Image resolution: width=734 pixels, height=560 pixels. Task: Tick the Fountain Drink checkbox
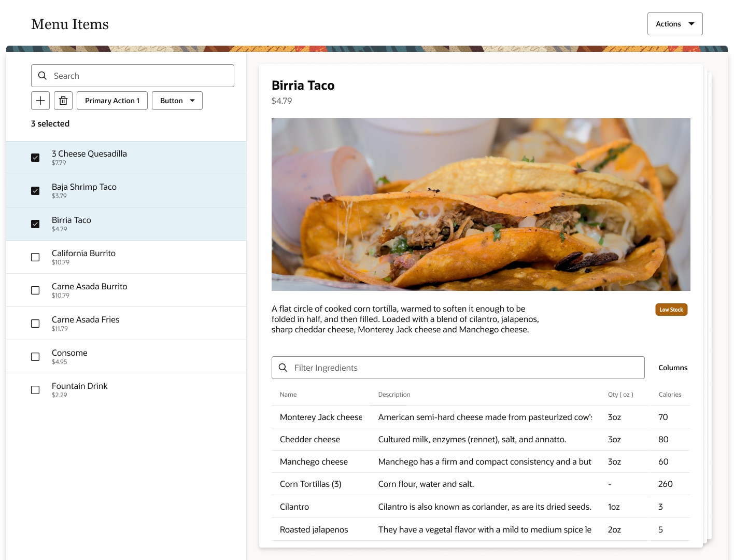(35, 390)
